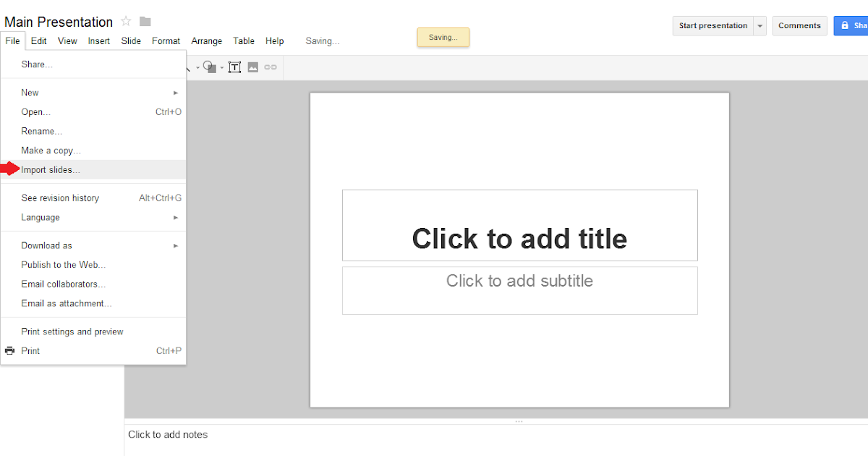
Task: Select the Text box tool
Action: [x=234, y=67]
